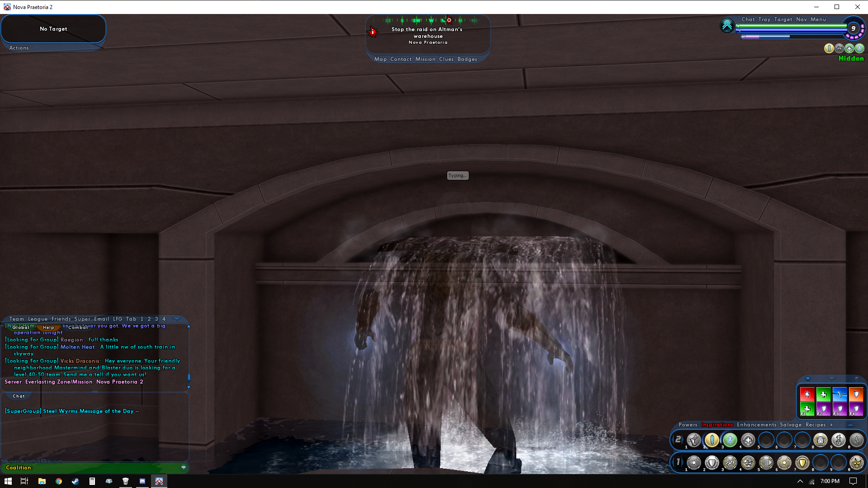Activate the striped arrow power in tray 1 slot 5
The height and width of the screenshot is (488, 868).
766,463
